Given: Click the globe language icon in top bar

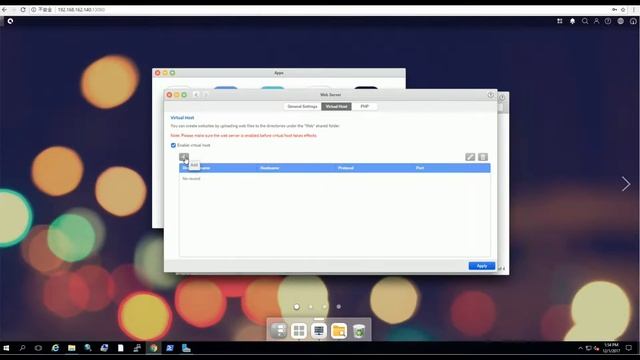Looking at the screenshot, I should (620, 21).
